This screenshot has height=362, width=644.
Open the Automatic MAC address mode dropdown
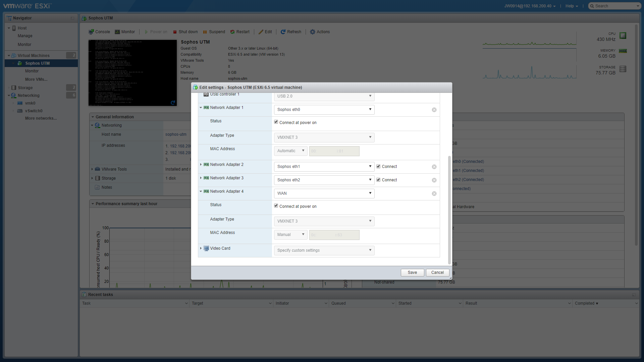(290, 151)
